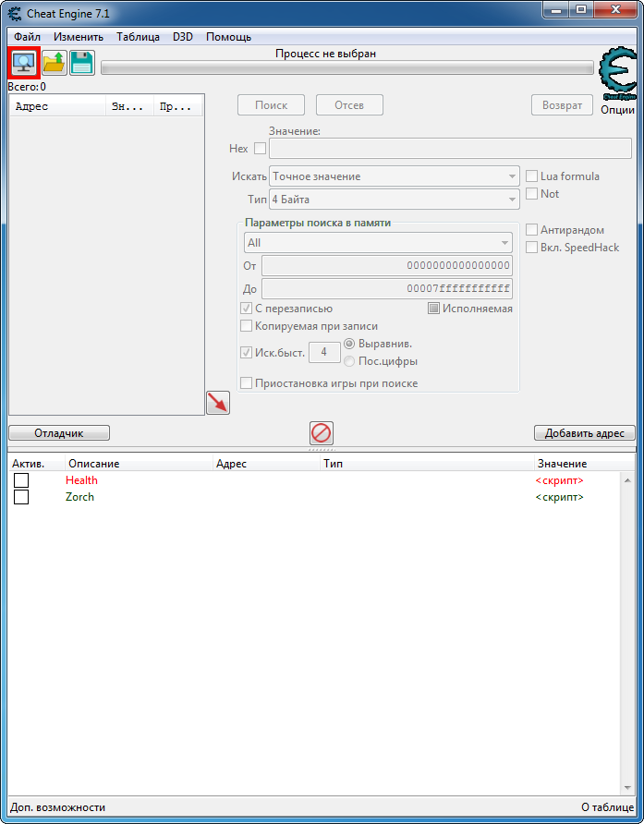
Task: Open Доп. возможности in status bar
Action: coord(58,807)
